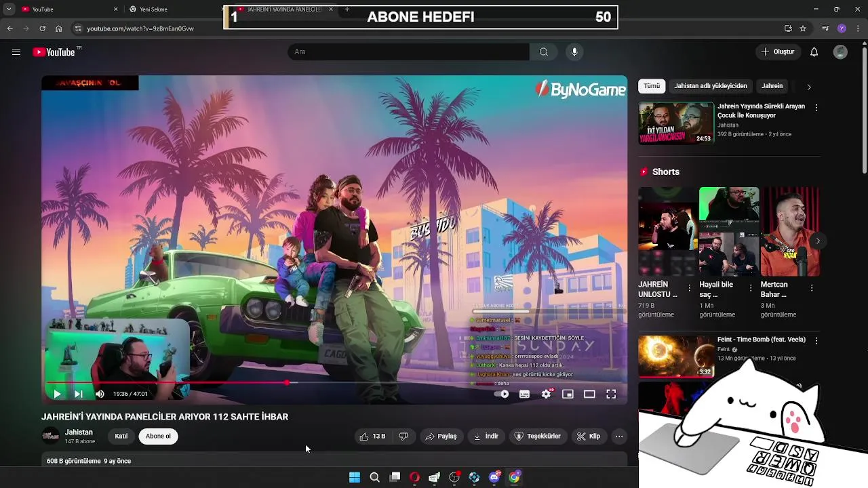The image size is (868, 488).
Task: Show more filter chips with arrow
Action: click(x=808, y=87)
